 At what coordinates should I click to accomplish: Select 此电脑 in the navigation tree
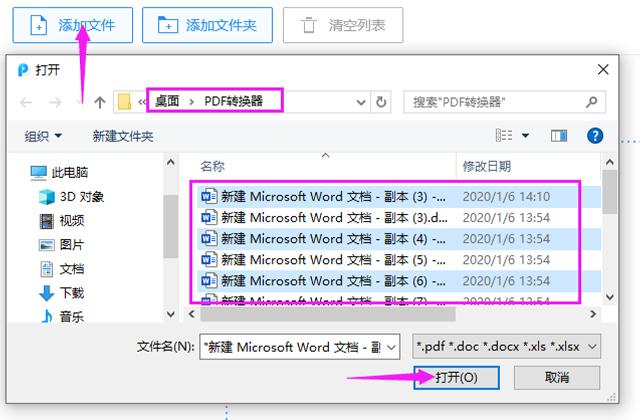click(x=59, y=173)
